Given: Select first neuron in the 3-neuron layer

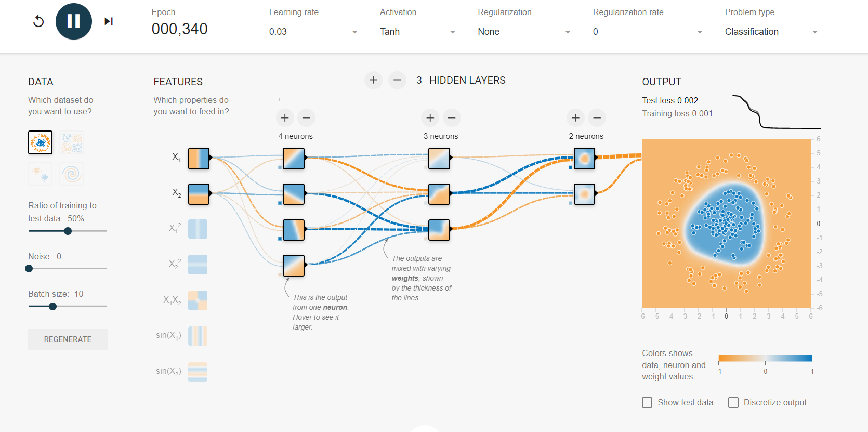Looking at the screenshot, I should click(439, 159).
